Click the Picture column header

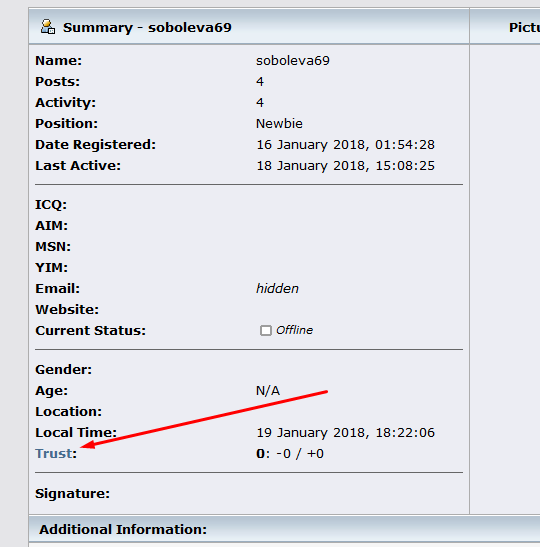524,28
